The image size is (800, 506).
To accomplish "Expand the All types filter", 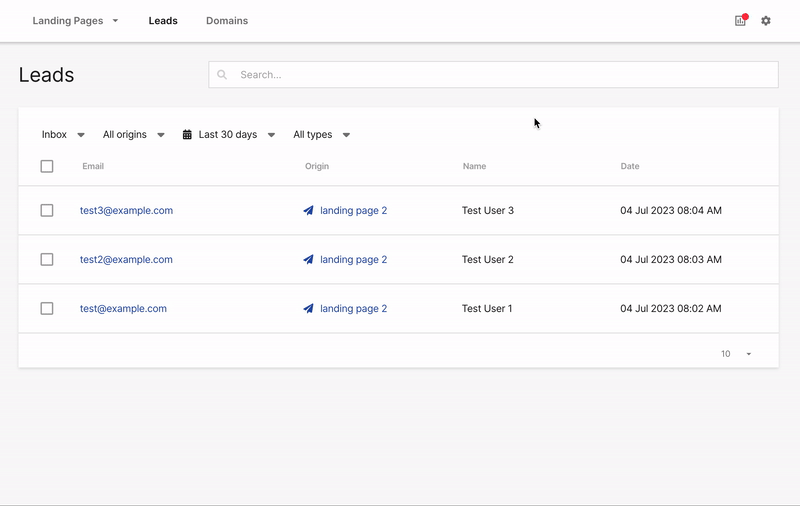I will [321, 135].
